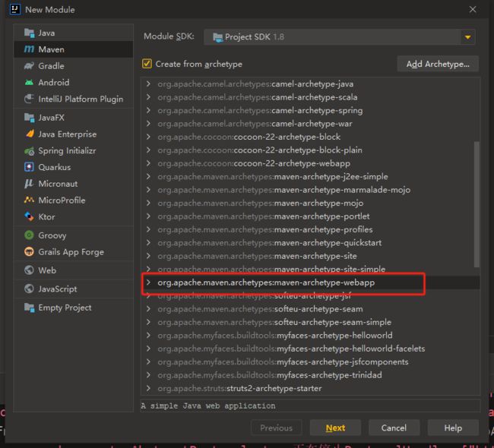Select the camel-archetype-spring archetype row
Image resolution: width=494 pixels, height=448 pixels.
coord(310,111)
